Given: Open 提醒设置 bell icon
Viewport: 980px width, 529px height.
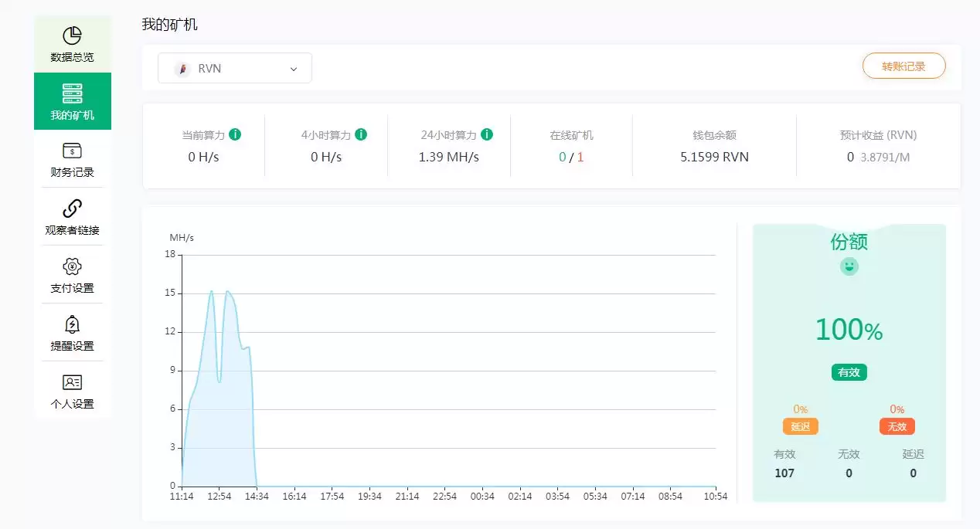Looking at the screenshot, I should pos(72,324).
